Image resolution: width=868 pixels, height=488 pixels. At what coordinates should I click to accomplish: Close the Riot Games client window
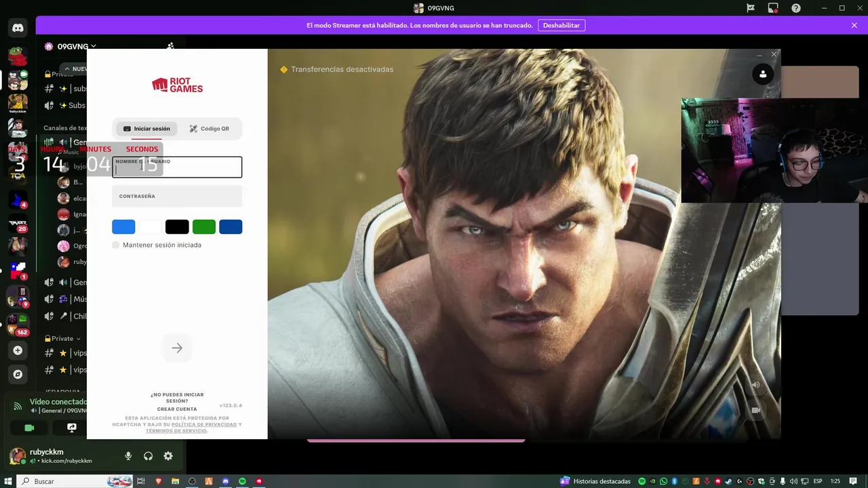pyautogui.click(x=774, y=54)
